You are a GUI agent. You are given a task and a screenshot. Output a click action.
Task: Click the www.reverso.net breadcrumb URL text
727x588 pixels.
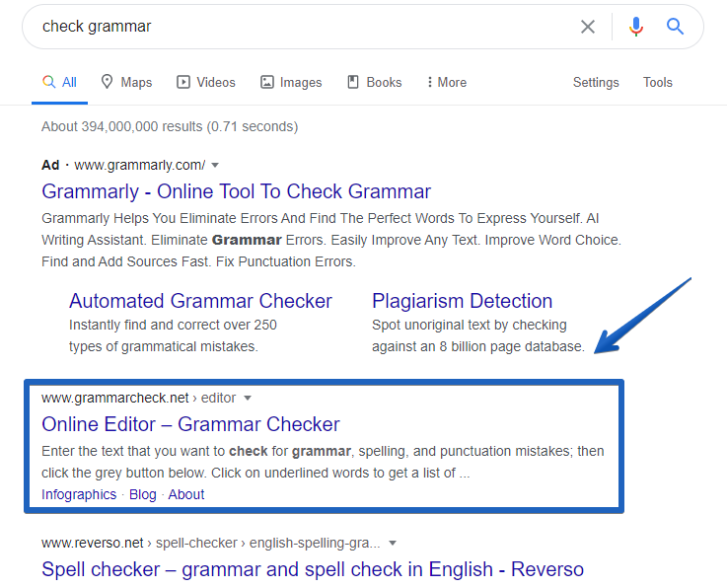pyautogui.click(x=210, y=543)
